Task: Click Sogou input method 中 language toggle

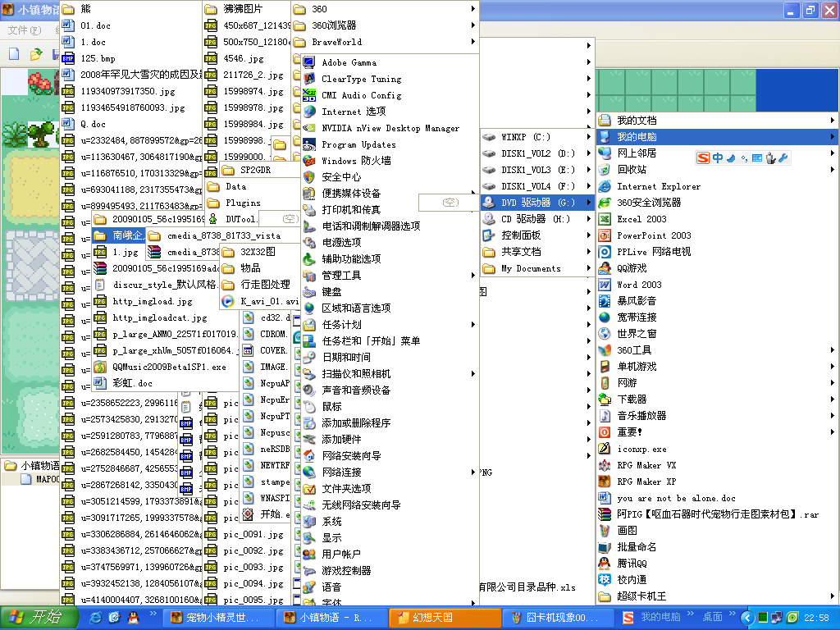Action: pos(717,158)
